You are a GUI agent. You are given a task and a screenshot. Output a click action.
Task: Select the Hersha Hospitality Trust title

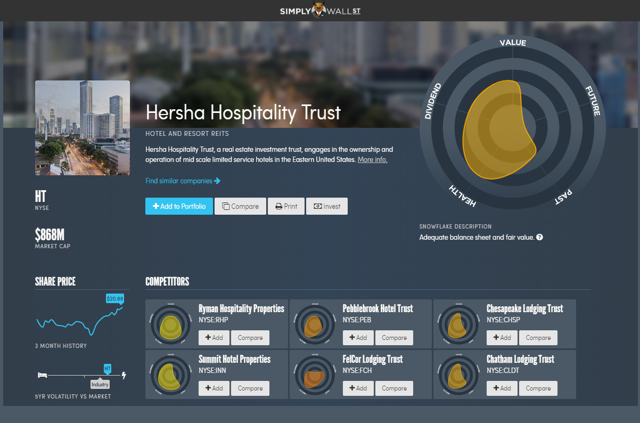click(x=243, y=113)
